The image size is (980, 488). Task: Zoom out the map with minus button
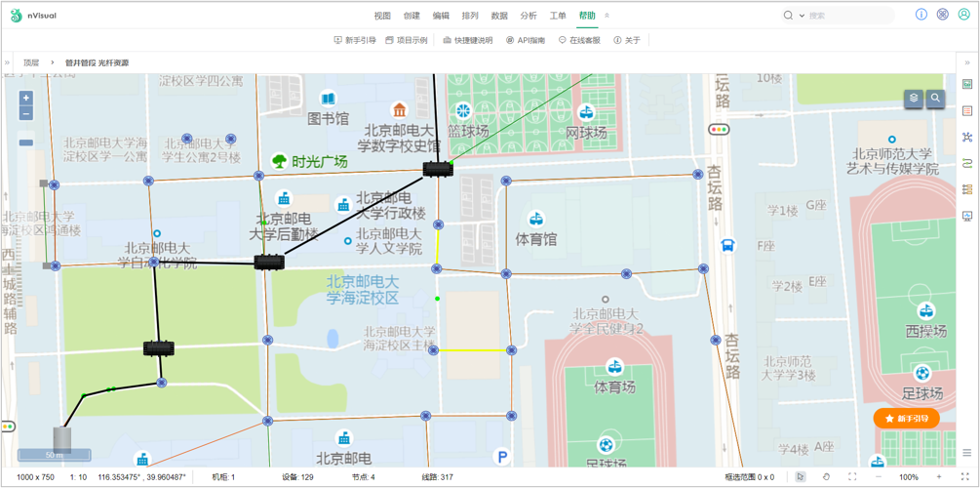pos(26,113)
